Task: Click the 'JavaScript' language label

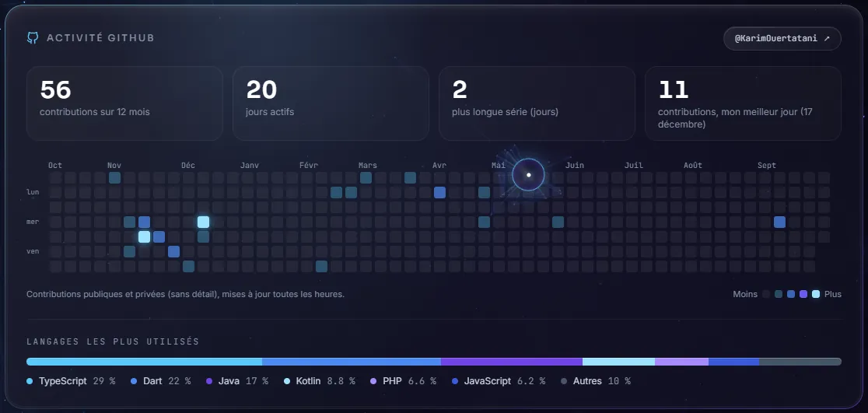Action: (487, 381)
